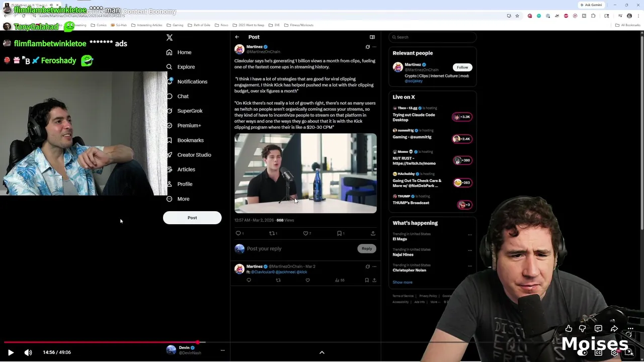The width and height of the screenshot is (644, 362).
Task: Mute the video with the speaker icon
Action: click(x=28, y=352)
